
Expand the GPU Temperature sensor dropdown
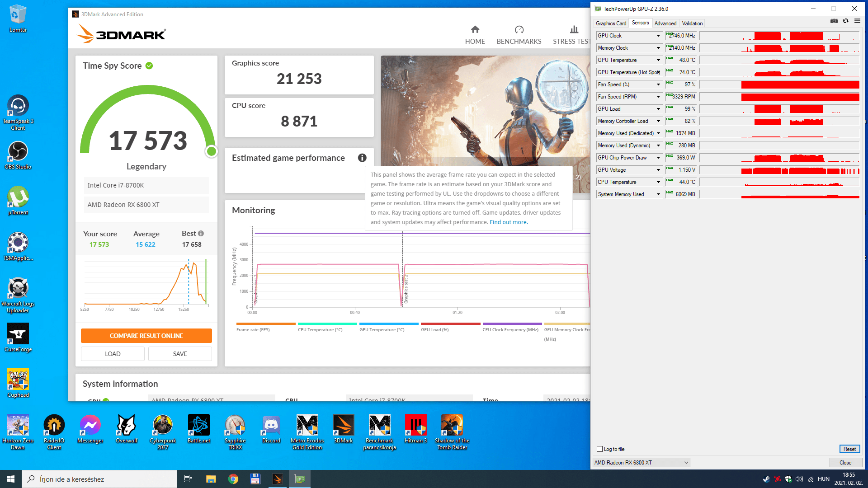(x=658, y=60)
